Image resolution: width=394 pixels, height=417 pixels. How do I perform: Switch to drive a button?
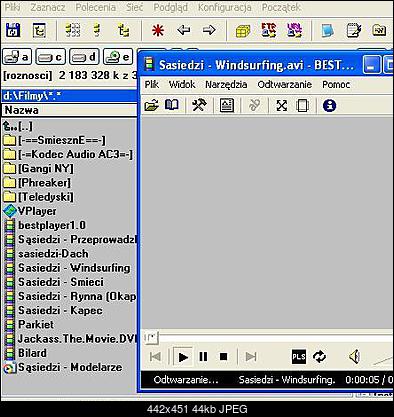17,57
